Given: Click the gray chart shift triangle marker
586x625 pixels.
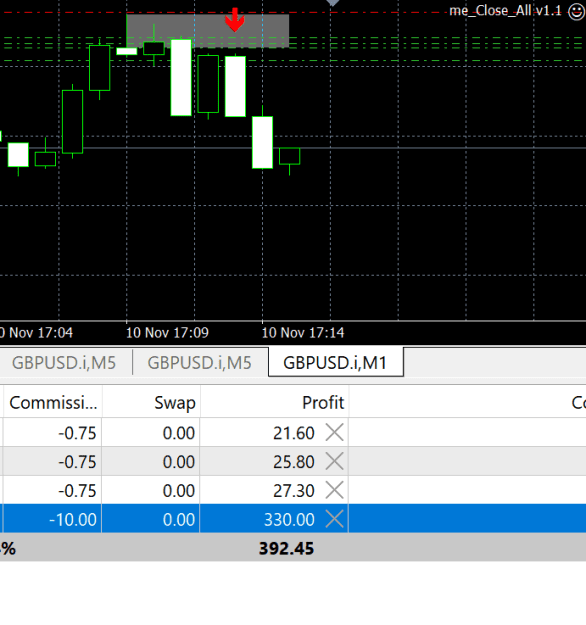Looking at the screenshot, I should (333, 3).
